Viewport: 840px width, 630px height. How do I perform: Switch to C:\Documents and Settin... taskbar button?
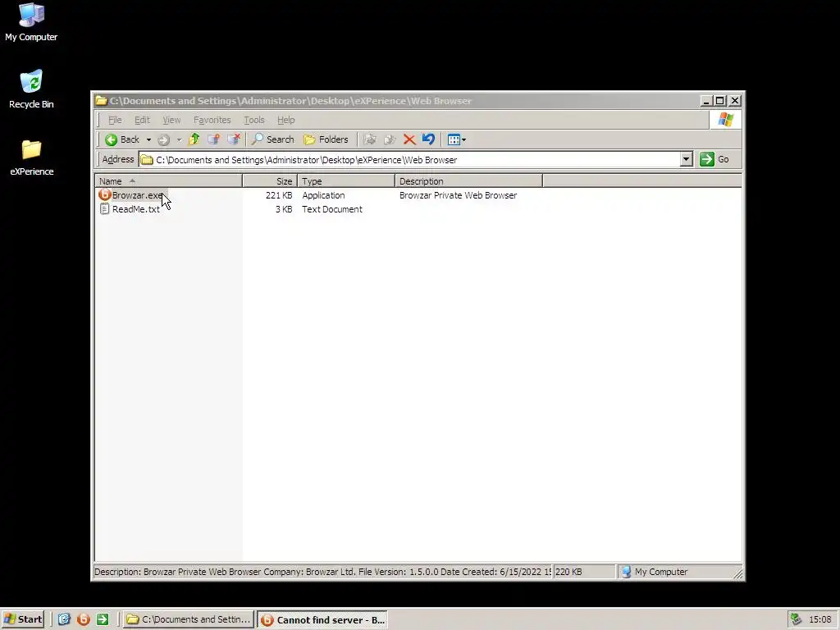pos(188,619)
